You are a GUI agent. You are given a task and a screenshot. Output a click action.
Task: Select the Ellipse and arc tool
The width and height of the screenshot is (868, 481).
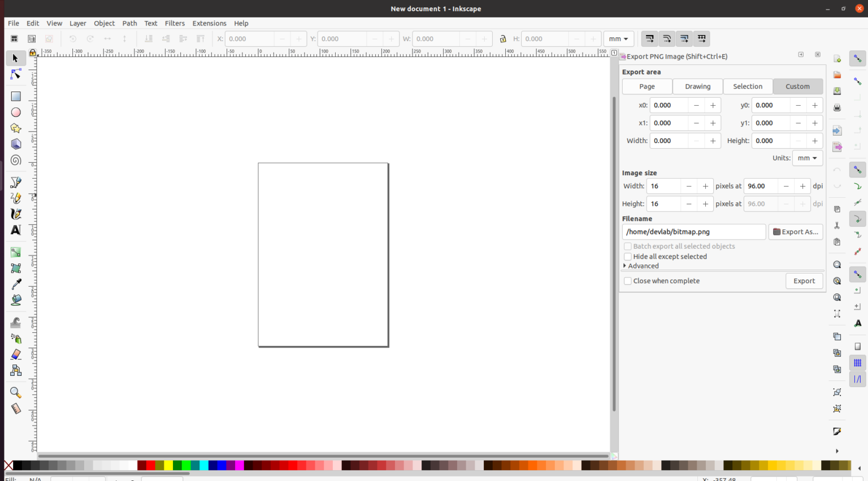click(15, 112)
